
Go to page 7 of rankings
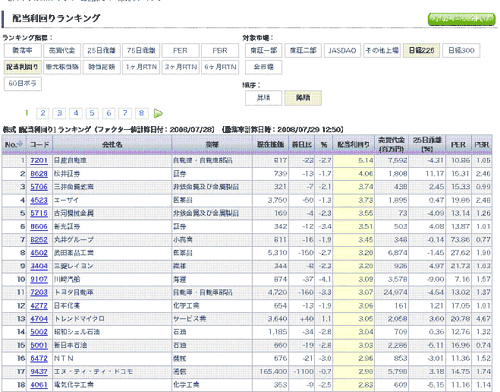(x=125, y=113)
